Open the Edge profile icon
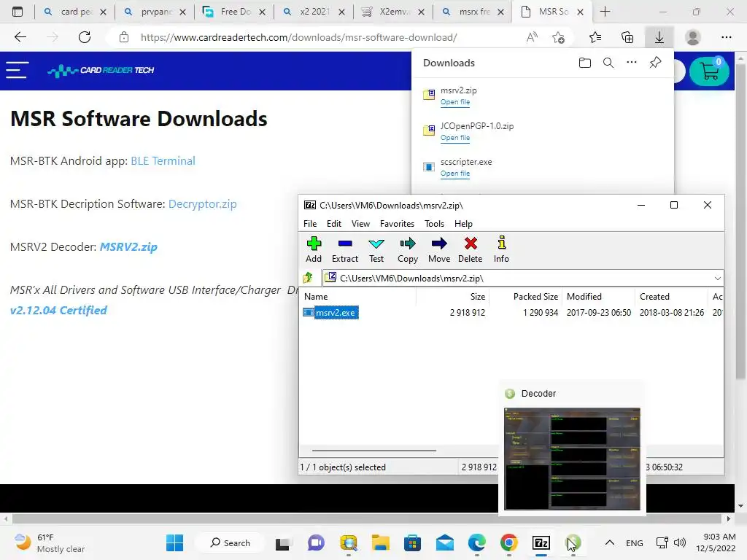 pos(693,37)
